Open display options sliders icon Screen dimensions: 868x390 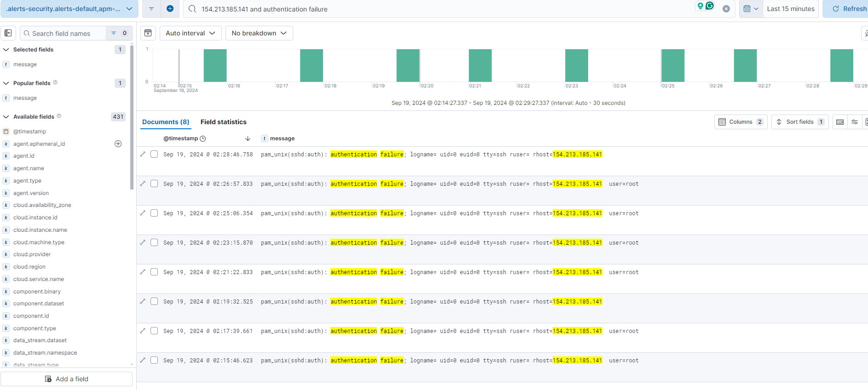(x=855, y=122)
